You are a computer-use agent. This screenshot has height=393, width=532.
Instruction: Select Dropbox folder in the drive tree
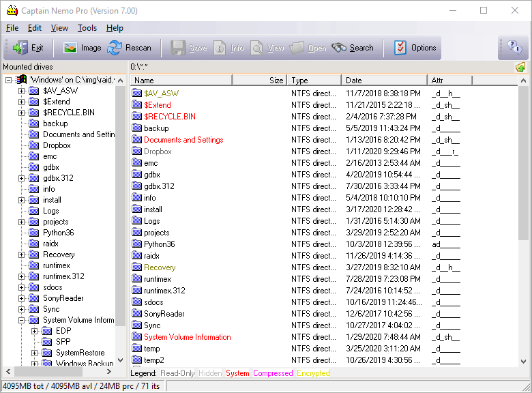pyautogui.click(x=57, y=145)
